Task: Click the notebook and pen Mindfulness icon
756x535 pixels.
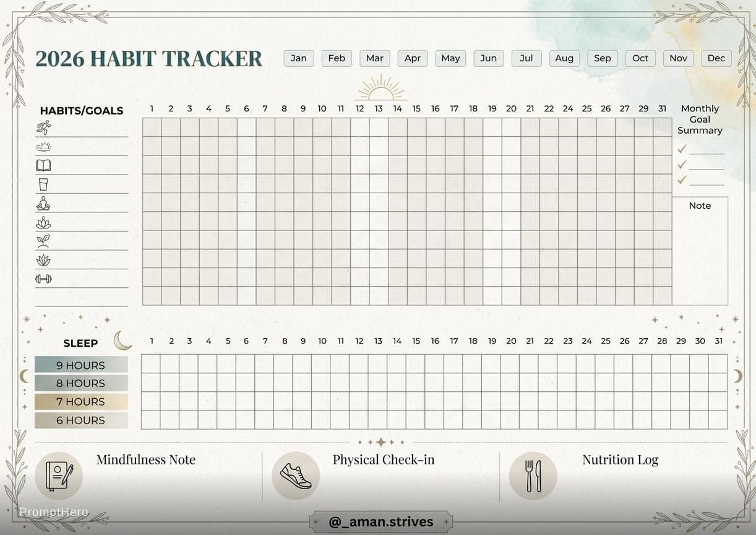Action: click(59, 476)
